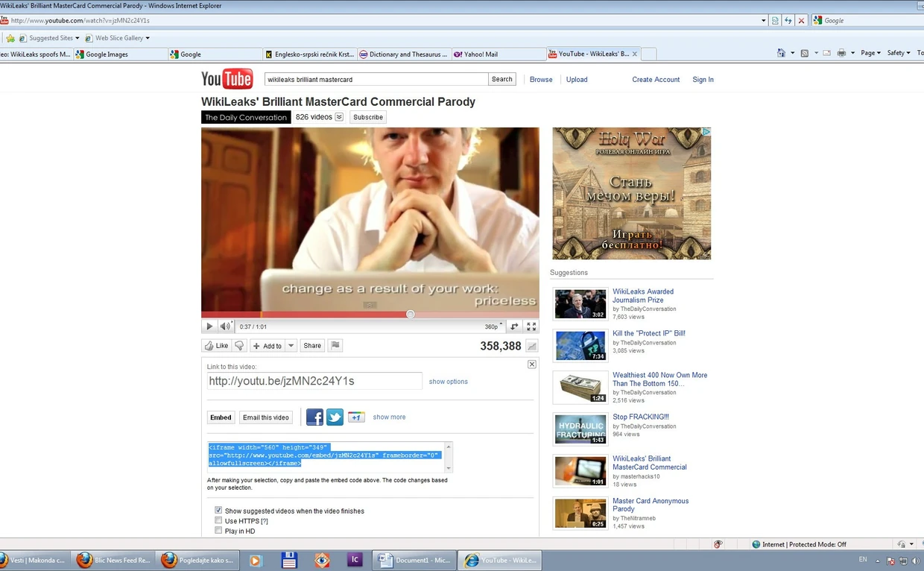
Task: Mute the video with the speaker icon
Action: tap(225, 326)
